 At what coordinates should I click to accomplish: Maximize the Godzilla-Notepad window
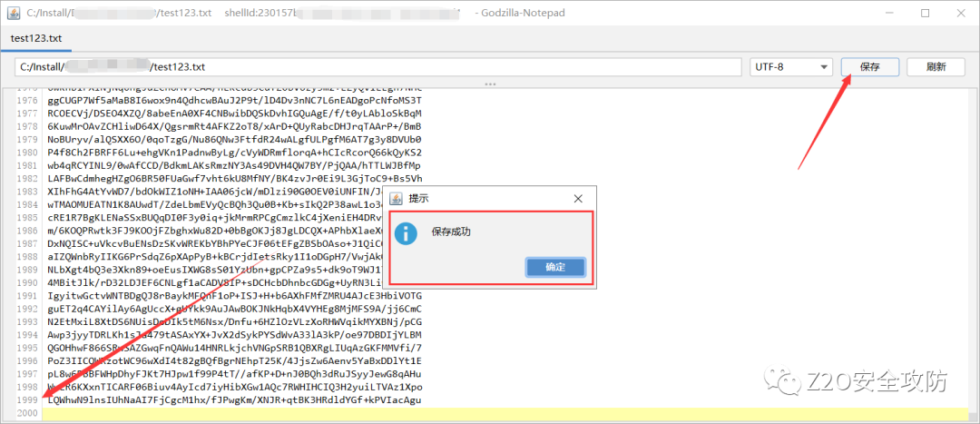925,13
